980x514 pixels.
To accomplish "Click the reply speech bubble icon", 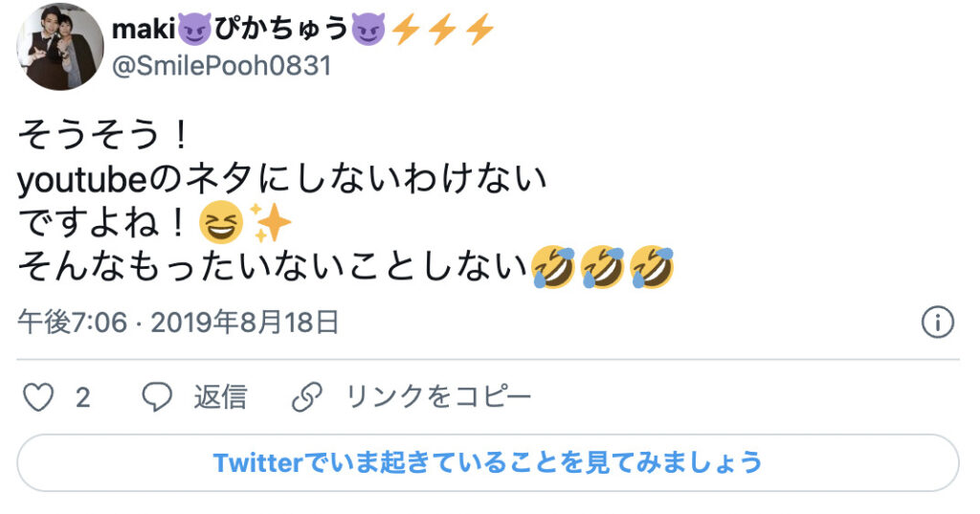I will pyautogui.click(x=156, y=397).
